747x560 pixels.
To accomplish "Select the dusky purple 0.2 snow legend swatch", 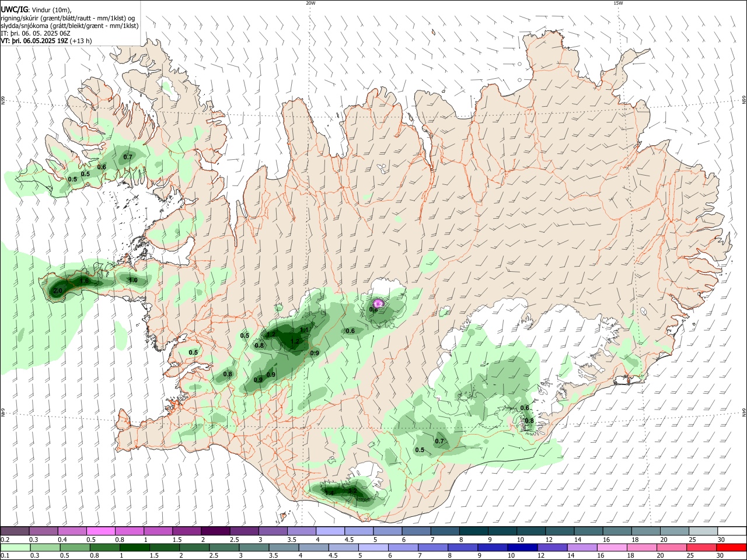I will (15, 531).
